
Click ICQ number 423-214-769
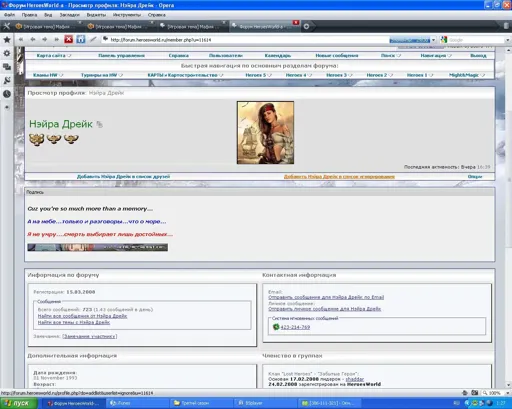point(295,327)
